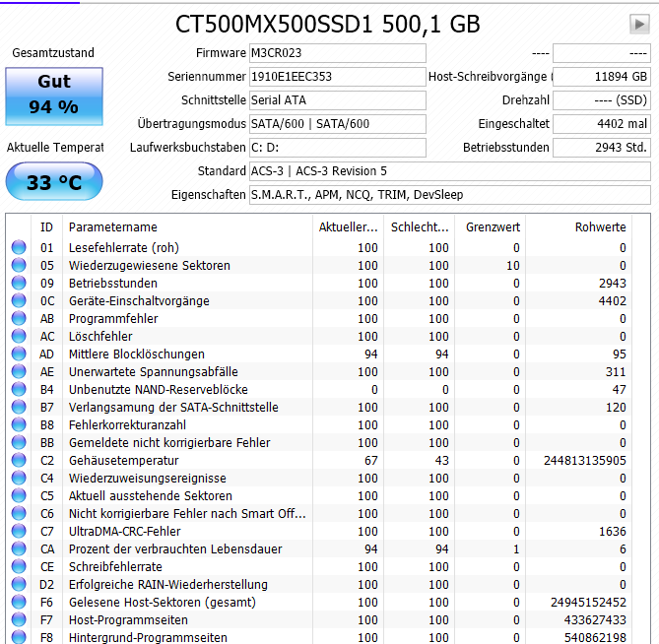Click the status dot for Gelesene Host-Sektoren (gesamt)
Image resolution: width=659 pixels, height=644 pixels.
click(19, 602)
